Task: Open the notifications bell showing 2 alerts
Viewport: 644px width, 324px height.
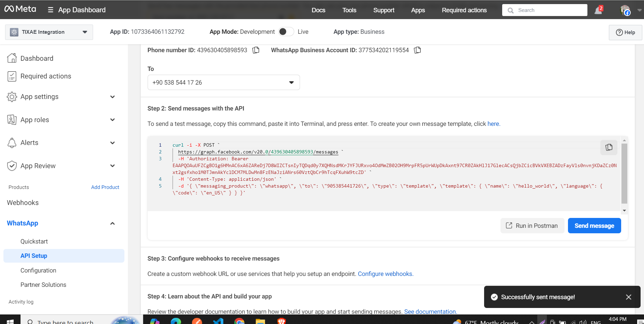Action: [x=598, y=10]
